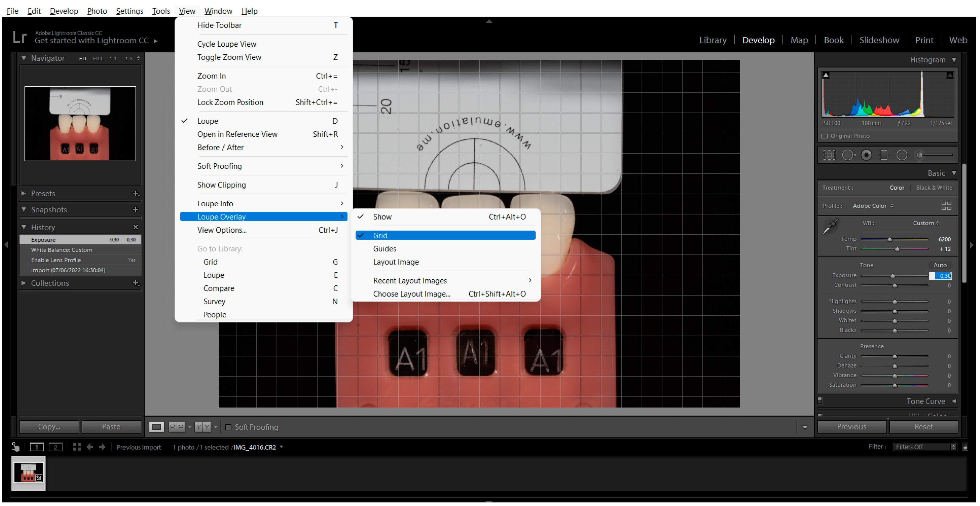Image resolution: width=980 pixels, height=506 pixels.
Task: Add a new snapshot with plus icon
Action: [135, 210]
